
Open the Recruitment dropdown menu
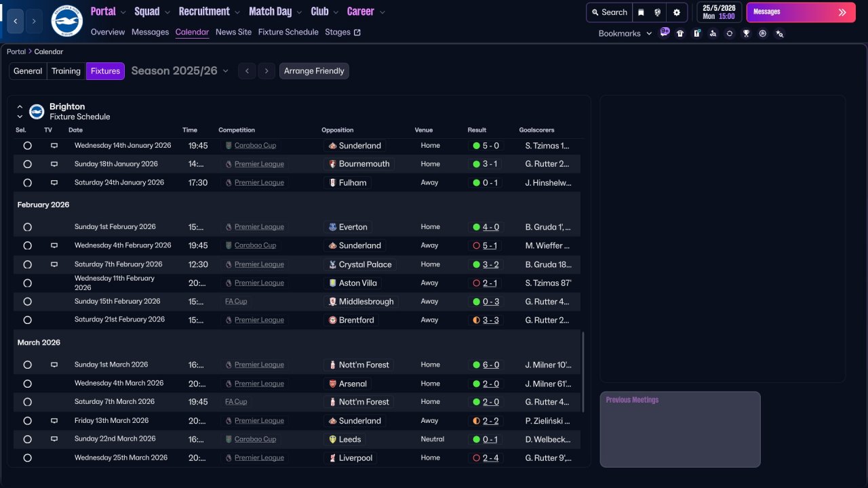coord(210,12)
